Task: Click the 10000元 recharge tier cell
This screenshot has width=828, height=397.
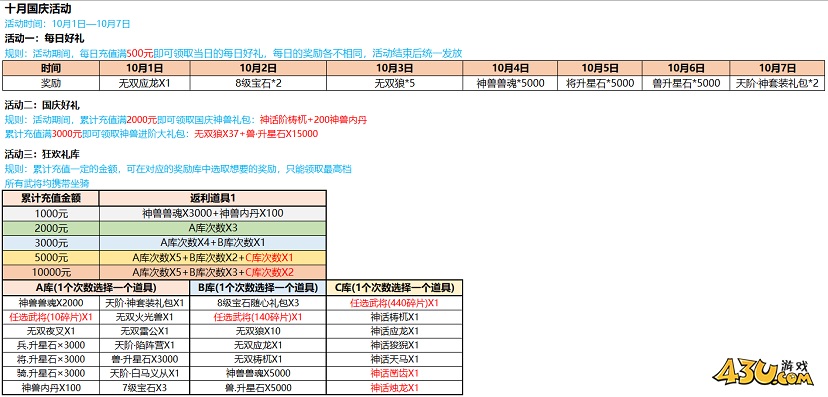Action: 51,272
